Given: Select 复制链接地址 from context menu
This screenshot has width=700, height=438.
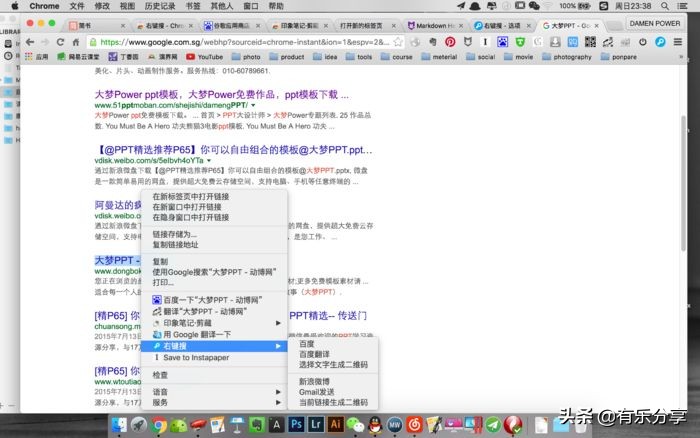Looking at the screenshot, I should pos(214,245).
